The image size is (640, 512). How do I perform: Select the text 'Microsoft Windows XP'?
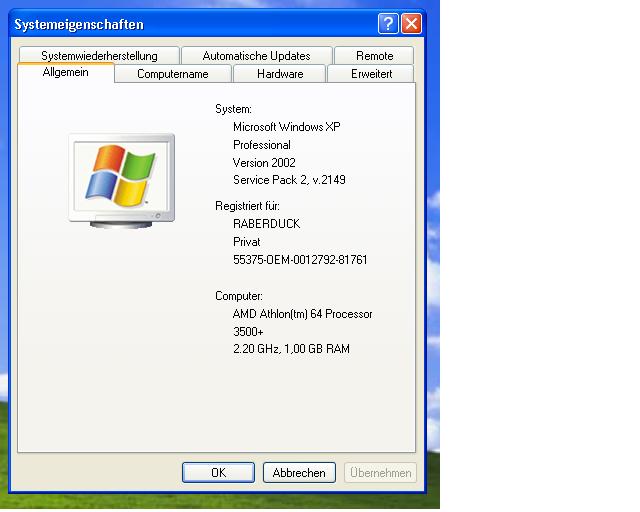click(287, 127)
